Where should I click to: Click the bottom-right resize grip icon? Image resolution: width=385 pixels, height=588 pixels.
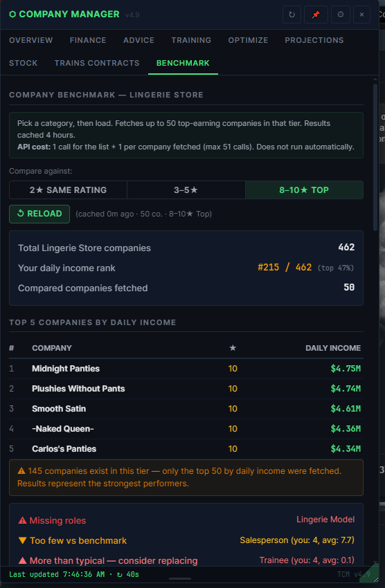(375, 580)
